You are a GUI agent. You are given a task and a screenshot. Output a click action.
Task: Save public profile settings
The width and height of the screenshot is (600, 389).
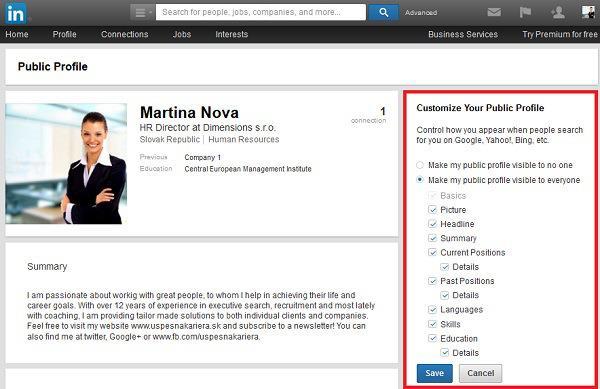[x=434, y=373]
